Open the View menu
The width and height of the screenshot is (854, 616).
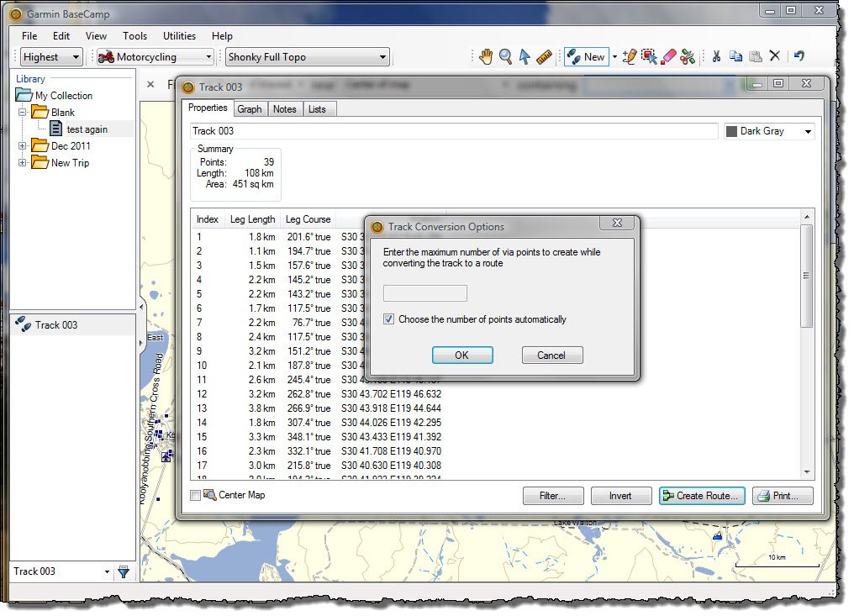coord(96,36)
